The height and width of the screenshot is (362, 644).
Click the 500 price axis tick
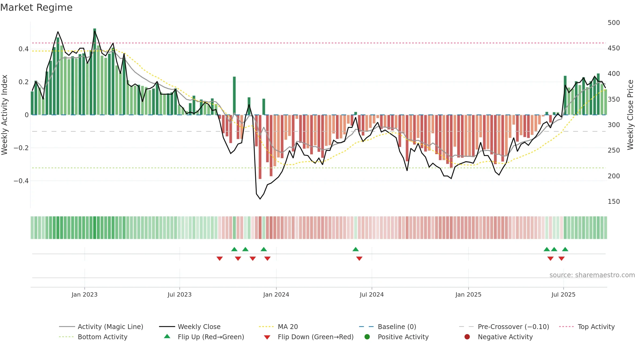click(x=614, y=23)
